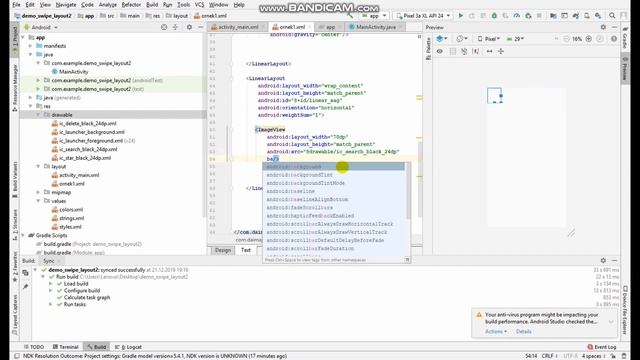Click the Actions link in the notification

pos(496,331)
